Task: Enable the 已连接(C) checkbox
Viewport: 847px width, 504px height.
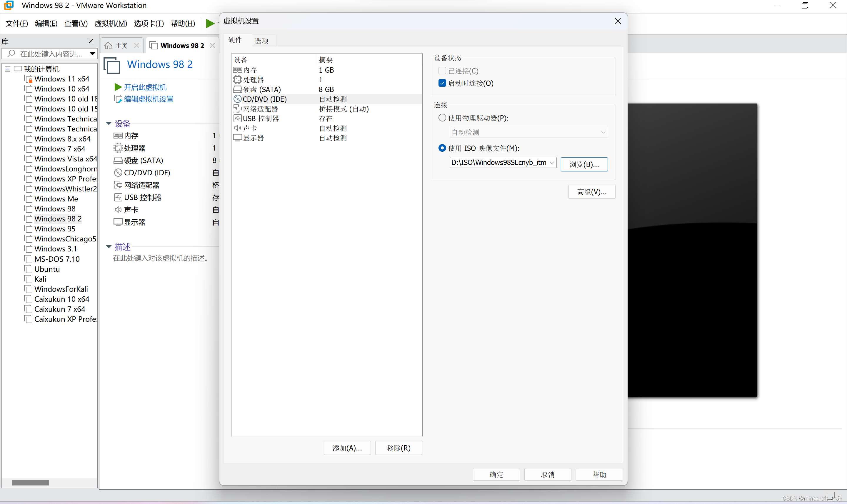Action: point(442,71)
